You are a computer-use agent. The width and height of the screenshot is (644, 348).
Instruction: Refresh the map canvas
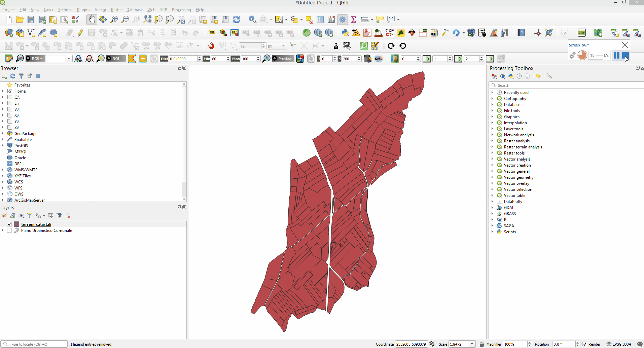pyautogui.click(x=236, y=20)
